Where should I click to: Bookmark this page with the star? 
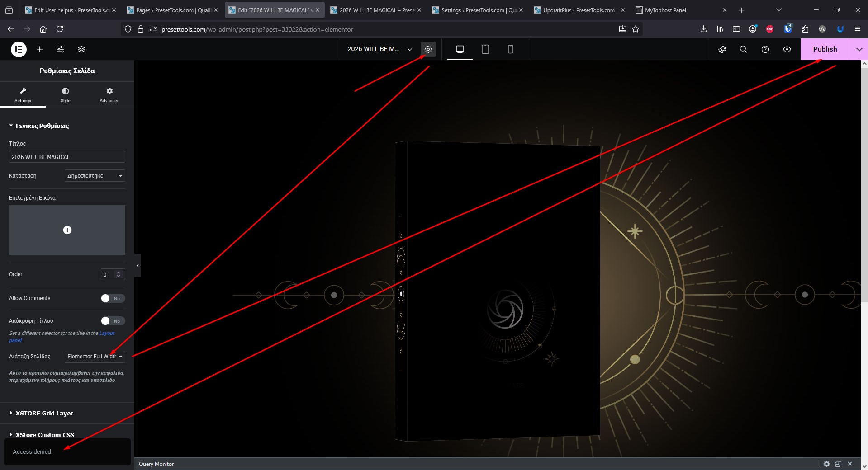pos(636,29)
